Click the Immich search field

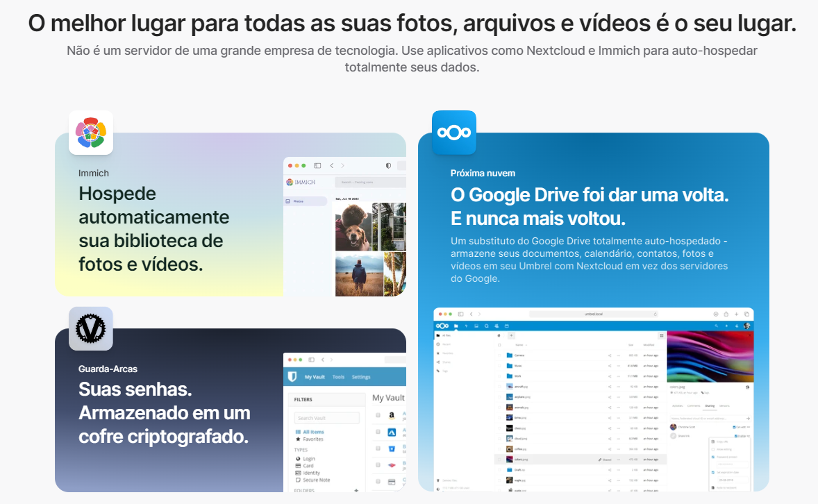tap(371, 182)
